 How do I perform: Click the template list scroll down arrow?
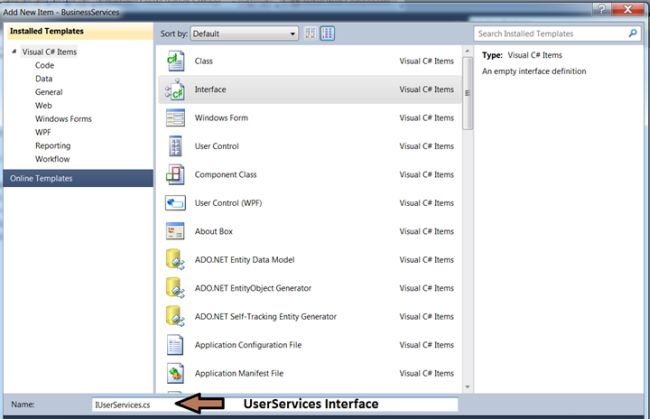pyautogui.click(x=468, y=387)
